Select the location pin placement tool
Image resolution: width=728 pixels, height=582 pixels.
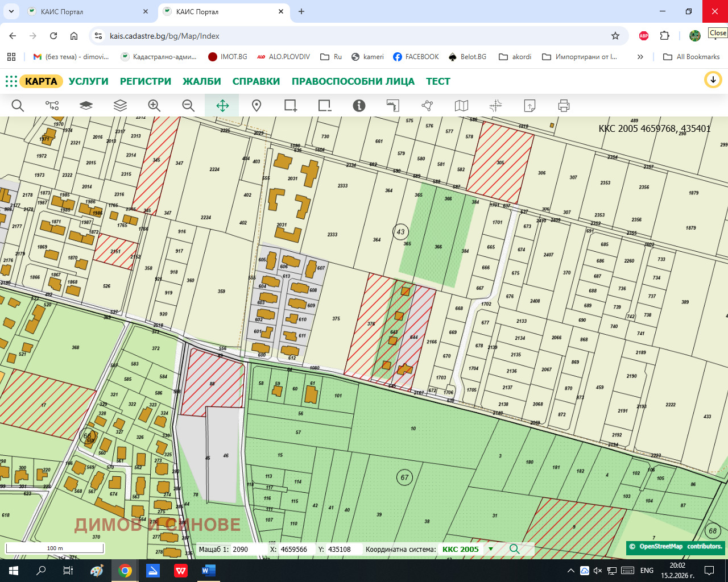pos(256,105)
